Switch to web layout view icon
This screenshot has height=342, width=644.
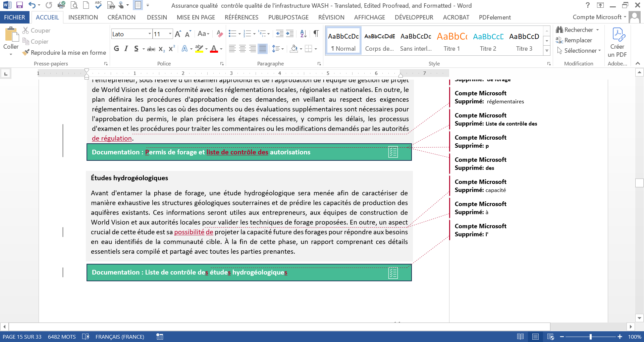(550, 337)
